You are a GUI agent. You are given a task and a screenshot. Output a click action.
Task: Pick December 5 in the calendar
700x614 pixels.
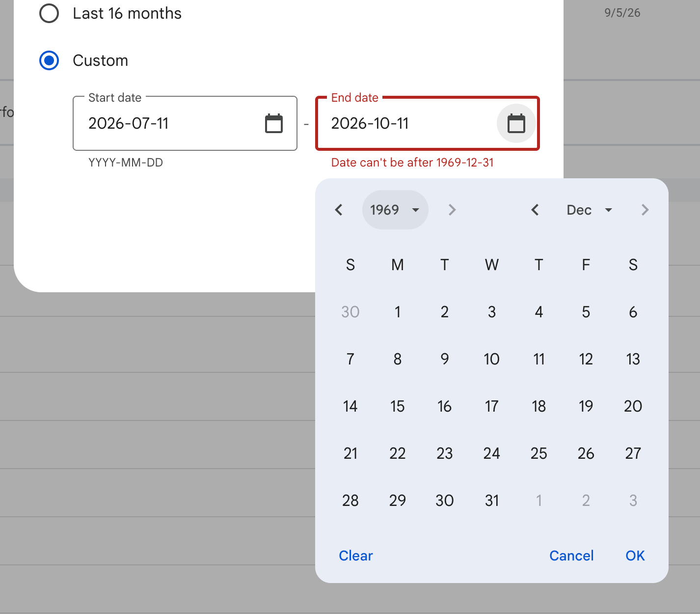pyautogui.click(x=586, y=312)
